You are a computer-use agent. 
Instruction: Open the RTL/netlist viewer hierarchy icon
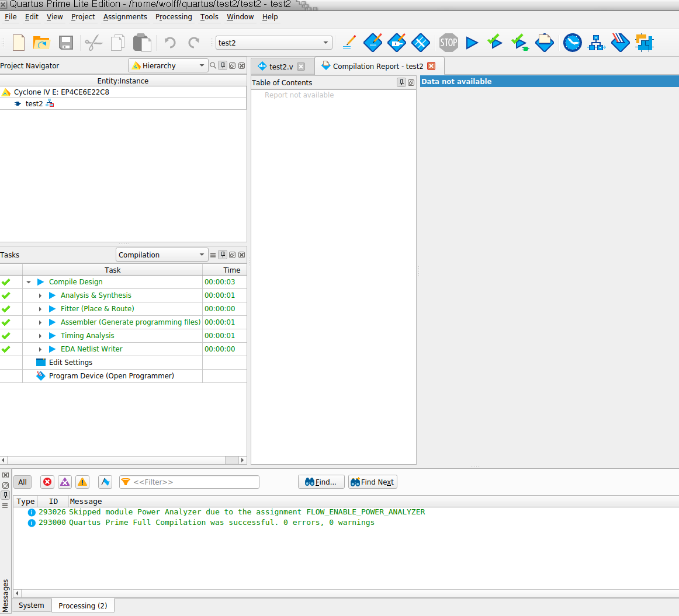tap(596, 43)
